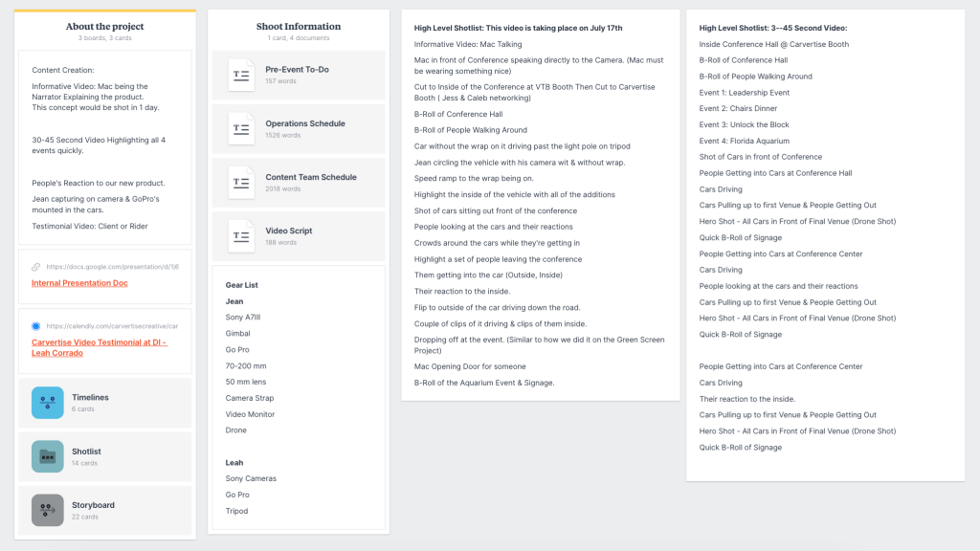Screen dimensions: 980x551
Task: Click the docs.google.com presentation URL
Action: (112, 267)
